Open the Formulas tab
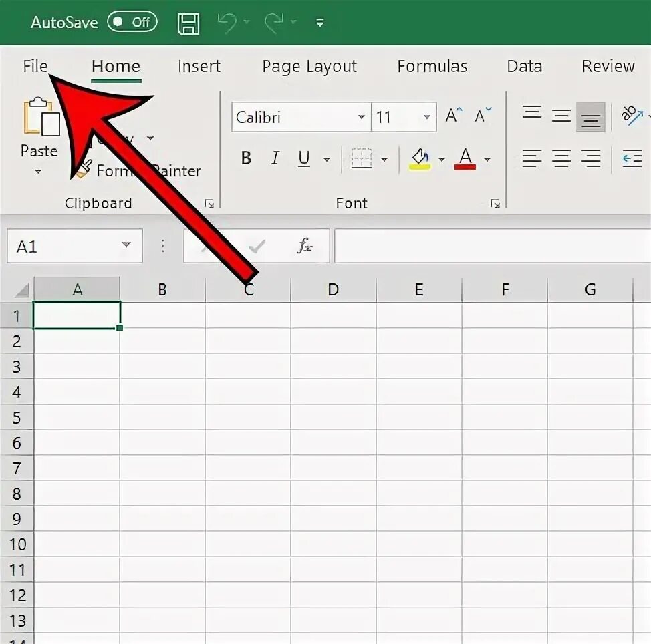This screenshot has height=644, width=651. (432, 66)
